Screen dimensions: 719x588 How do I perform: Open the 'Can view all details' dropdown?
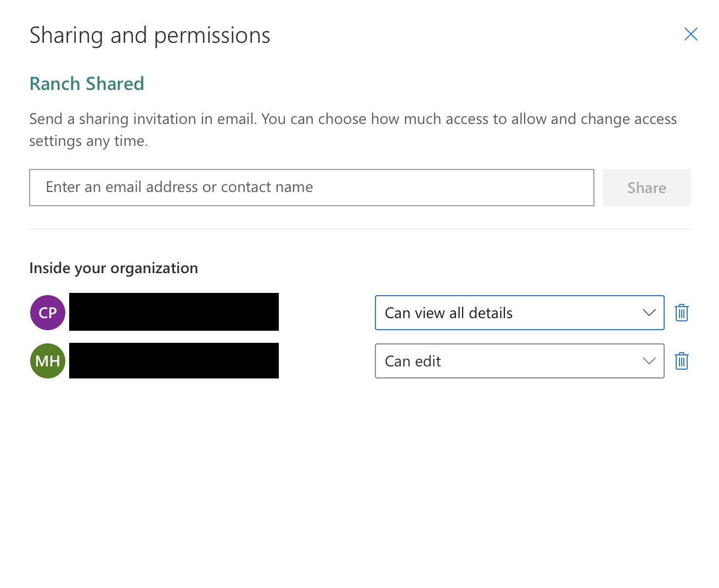point(519,313)
